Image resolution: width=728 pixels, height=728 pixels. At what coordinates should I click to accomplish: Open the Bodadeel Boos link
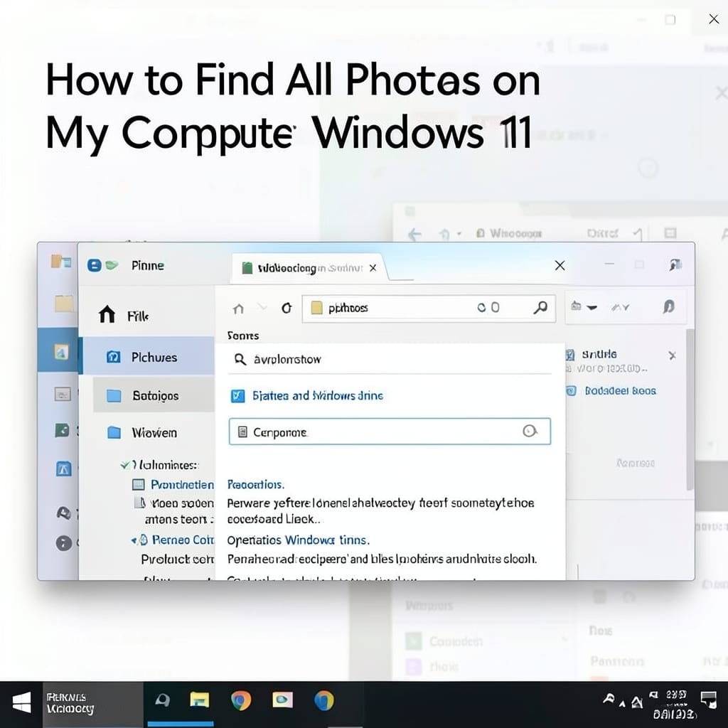click(620, 391)
